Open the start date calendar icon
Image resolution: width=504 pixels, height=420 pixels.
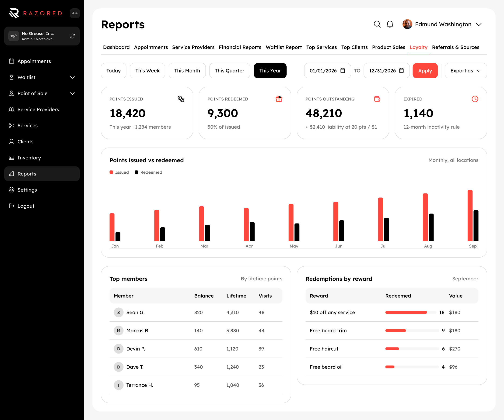coord(343,70)
